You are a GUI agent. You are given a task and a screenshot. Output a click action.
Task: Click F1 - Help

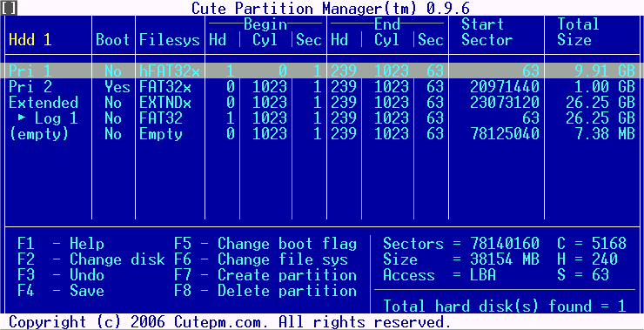(x=61, y=244)
